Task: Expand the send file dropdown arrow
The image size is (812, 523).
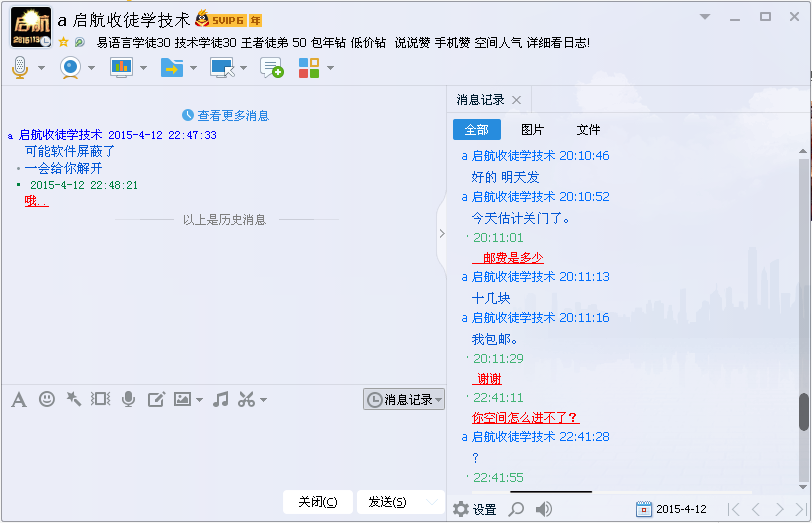Action: pyautogui.click(x=193, y=68)
